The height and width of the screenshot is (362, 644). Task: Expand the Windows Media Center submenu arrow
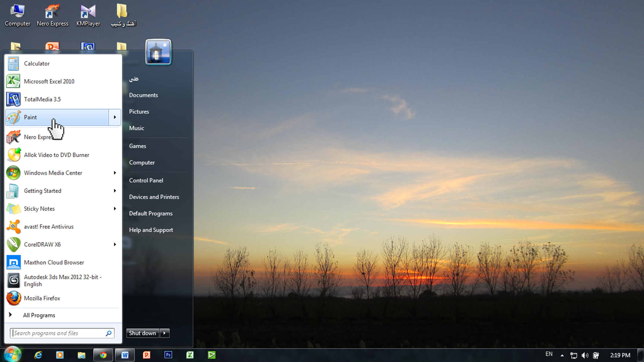point(115,173)
